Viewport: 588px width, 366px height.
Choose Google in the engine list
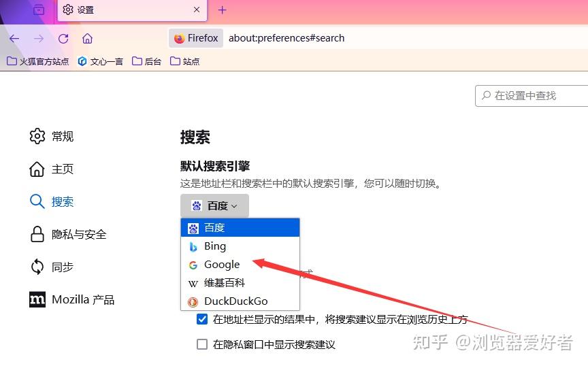pos(240,265)
